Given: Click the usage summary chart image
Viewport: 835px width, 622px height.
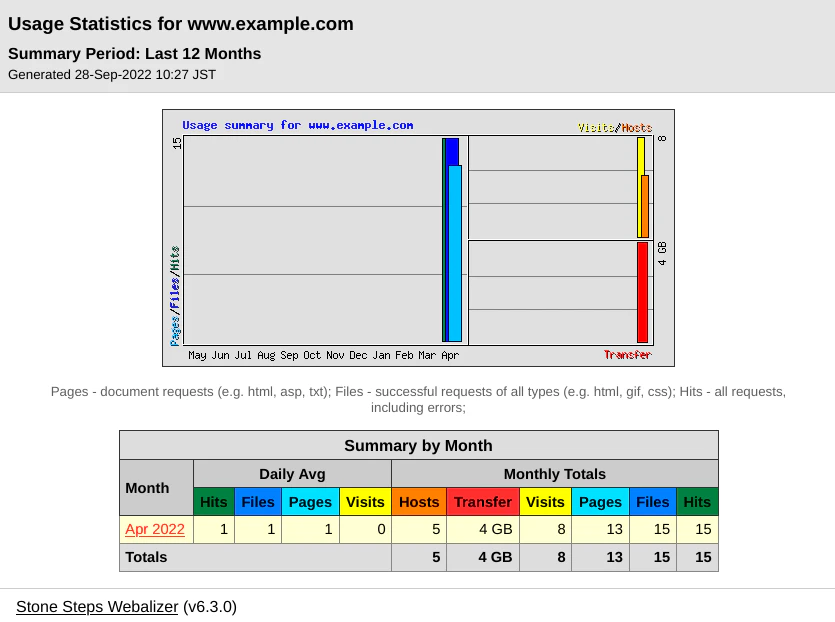Looking at the screenshot, I should (x=418, y=238).
